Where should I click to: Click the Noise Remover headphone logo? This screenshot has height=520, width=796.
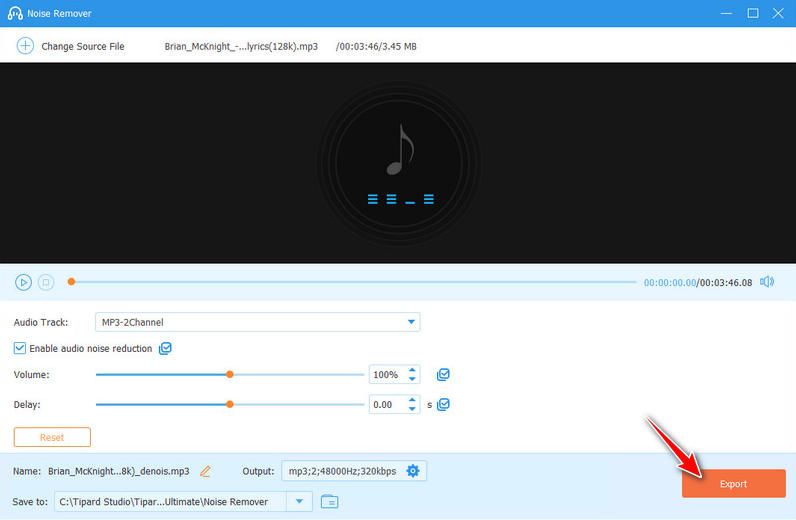tap(15, 13)
